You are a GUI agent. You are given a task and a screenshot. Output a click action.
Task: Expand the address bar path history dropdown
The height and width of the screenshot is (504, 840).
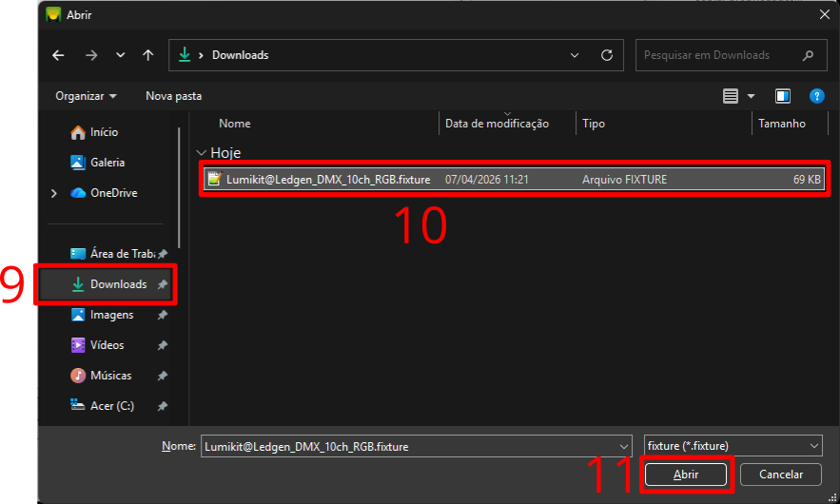pos(575,55)
